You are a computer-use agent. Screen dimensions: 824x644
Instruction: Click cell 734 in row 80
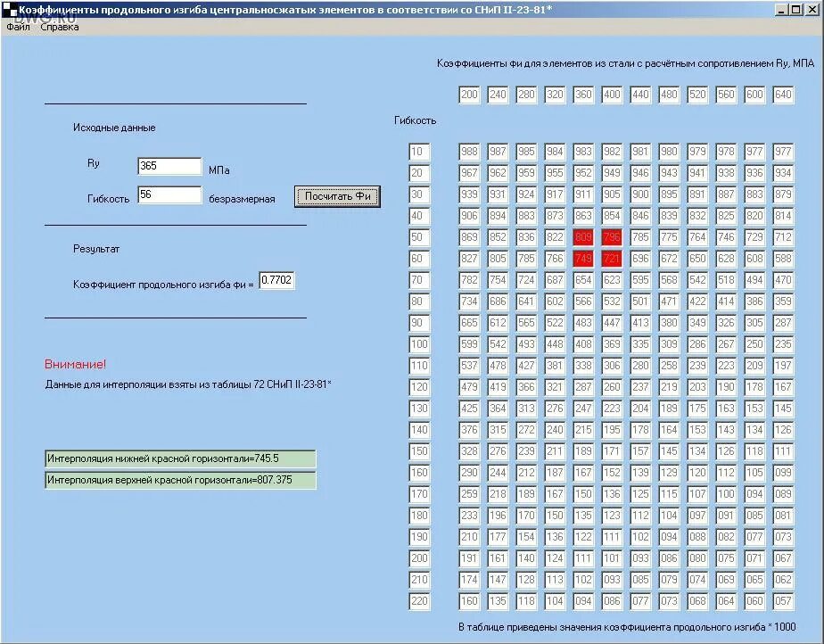469,301
